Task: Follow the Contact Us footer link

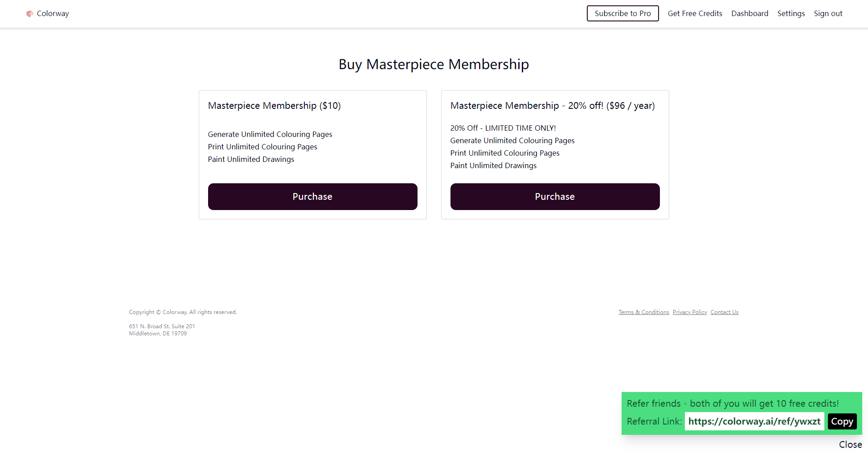Action: click(x=724, y=312)
